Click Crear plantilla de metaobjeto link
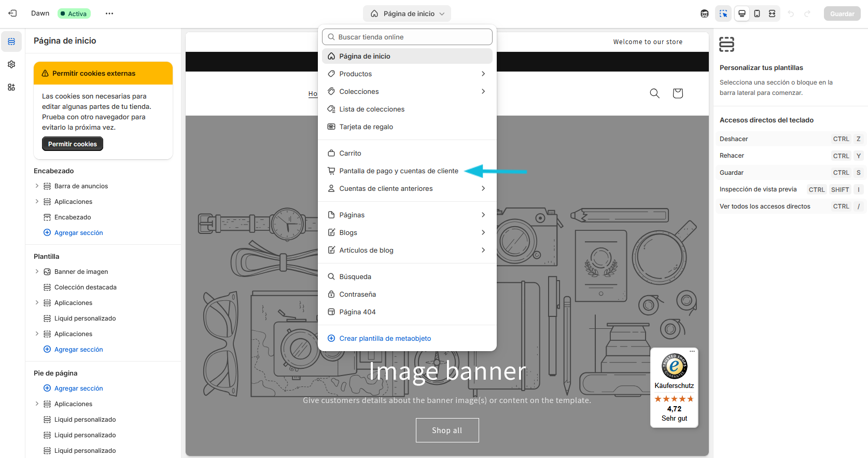 click(x=385, y=339)
